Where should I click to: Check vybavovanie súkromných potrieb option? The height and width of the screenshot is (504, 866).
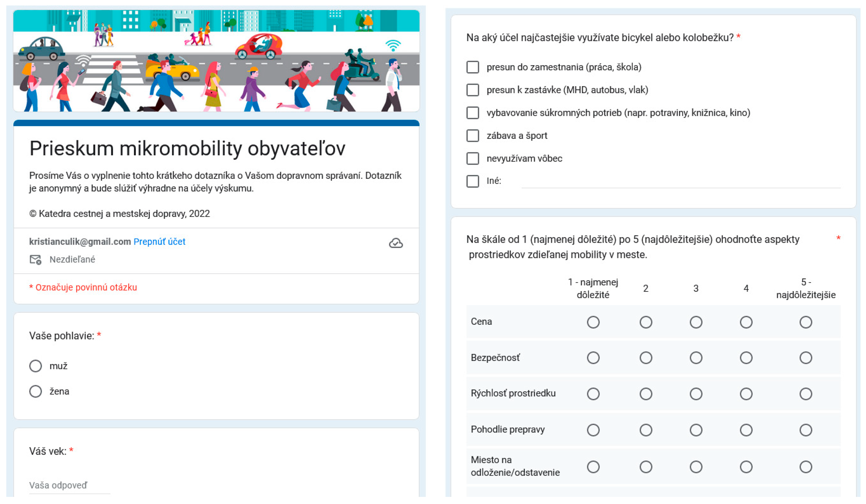click(473, 113)
